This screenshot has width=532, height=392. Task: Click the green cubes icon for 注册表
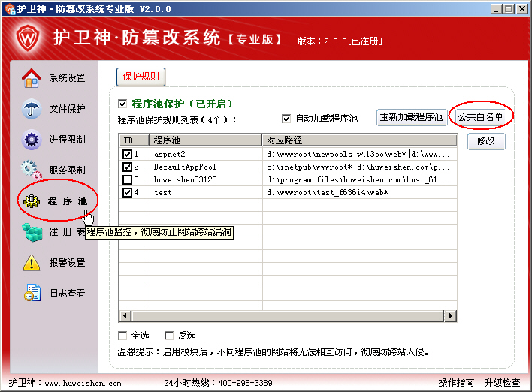pyautogui.click(x=32, y=232)
